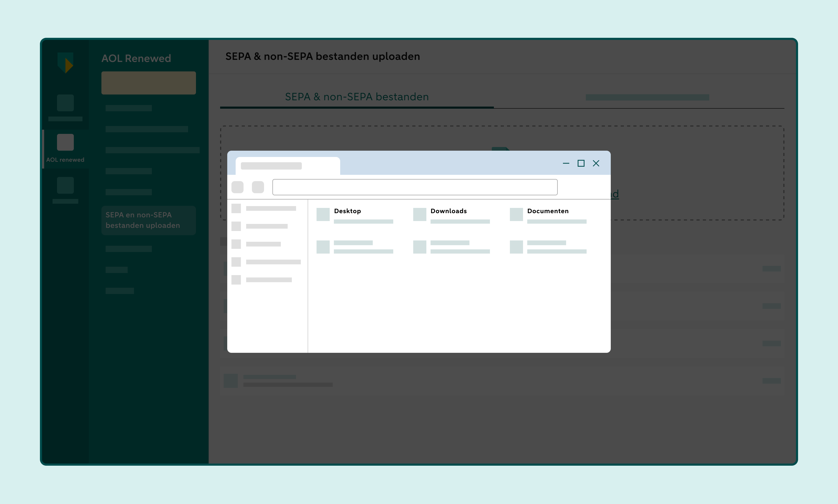Click the 'Desktop' folder name label
The height and width of the screenshot is (504, 838).
(x=347, y=211)
